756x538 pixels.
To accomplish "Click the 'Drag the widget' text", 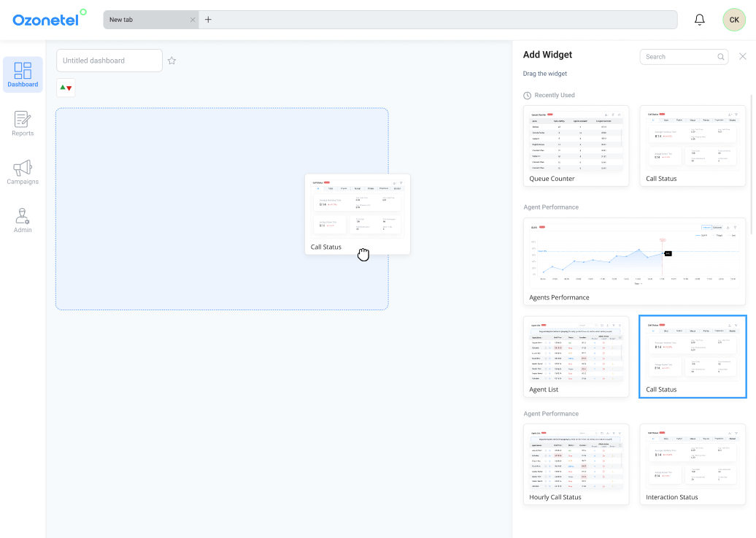I will coord(545,73).
